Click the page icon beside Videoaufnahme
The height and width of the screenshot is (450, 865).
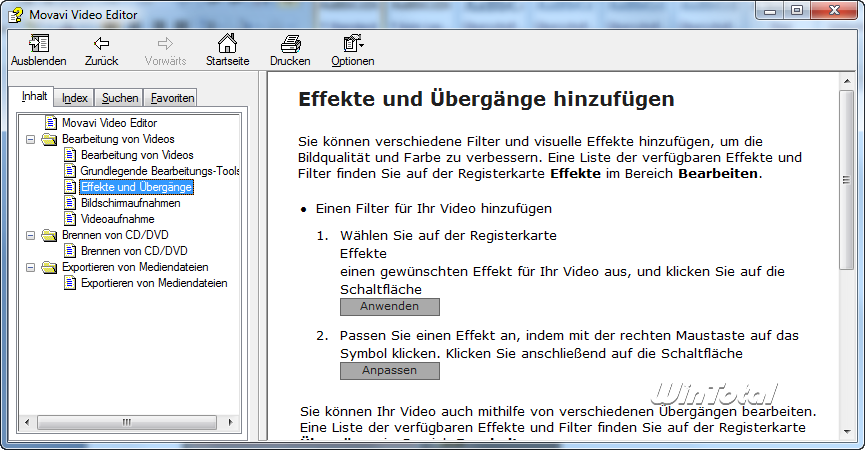(x=70, y=219)
